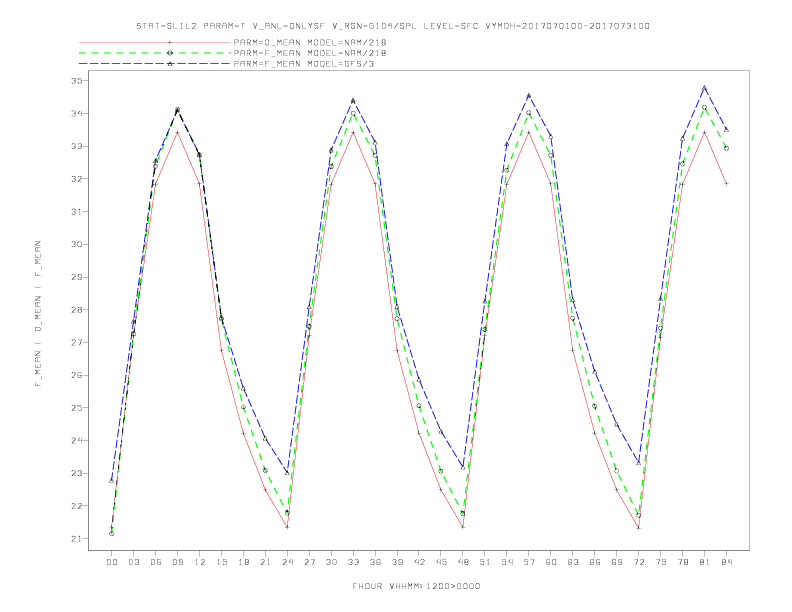Screen dimensions: 792x612
Task: Click x-axis forecast hour label 21
Action: pos(265,562)
